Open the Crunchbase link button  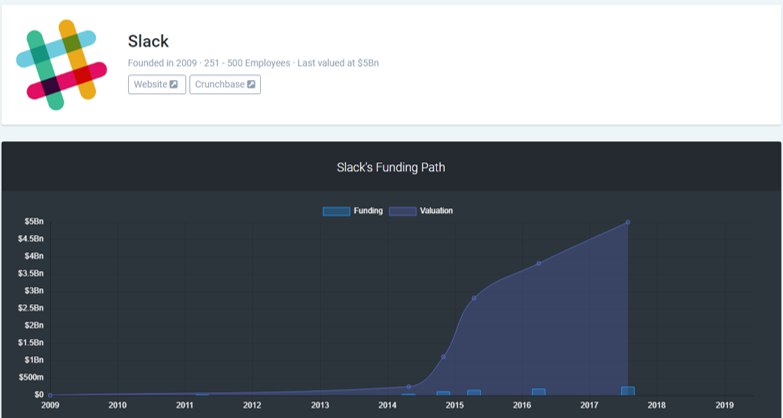[x=225, y=84]
